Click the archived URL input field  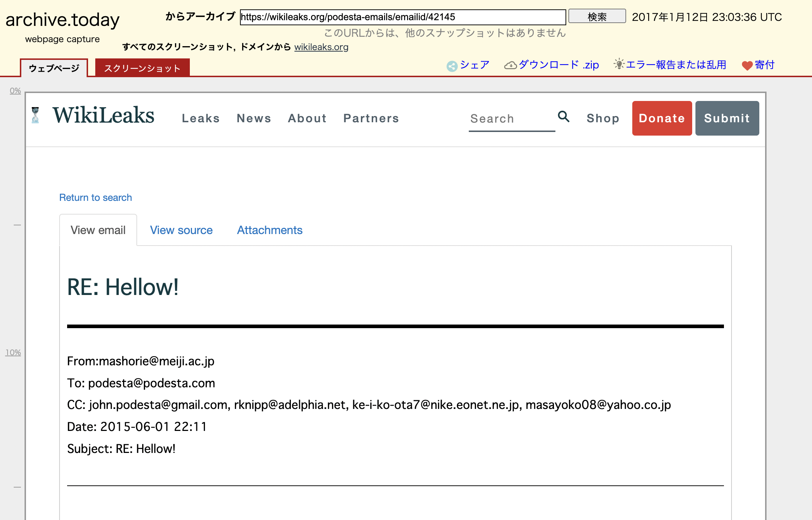(x=403, y=17)
